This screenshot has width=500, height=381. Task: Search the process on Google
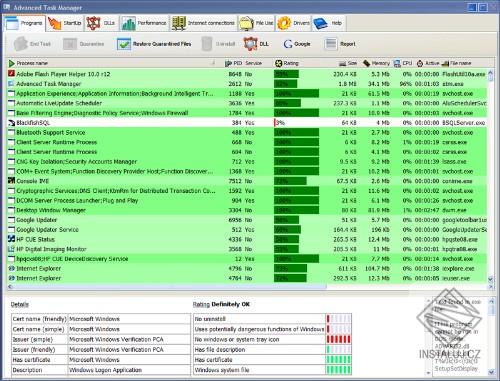pos(297,44)
